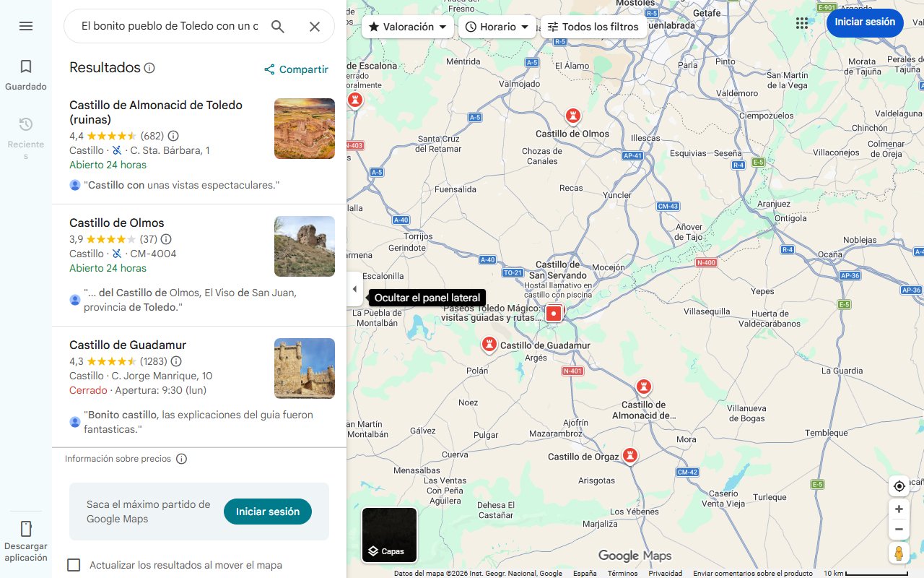Select the Castillo de Guadamur result
The height and width of the screenshot is (578, 924).
click(128, 345)
